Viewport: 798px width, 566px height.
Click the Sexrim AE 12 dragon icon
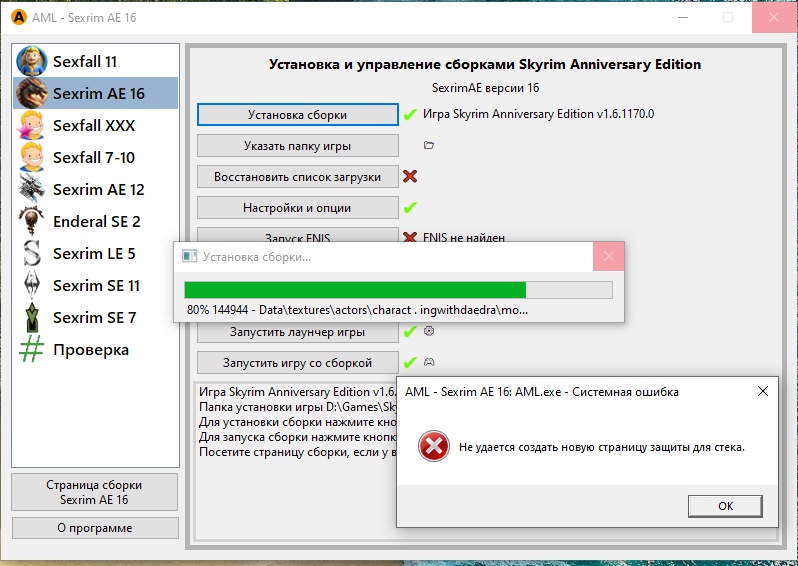tap(32, 190)
